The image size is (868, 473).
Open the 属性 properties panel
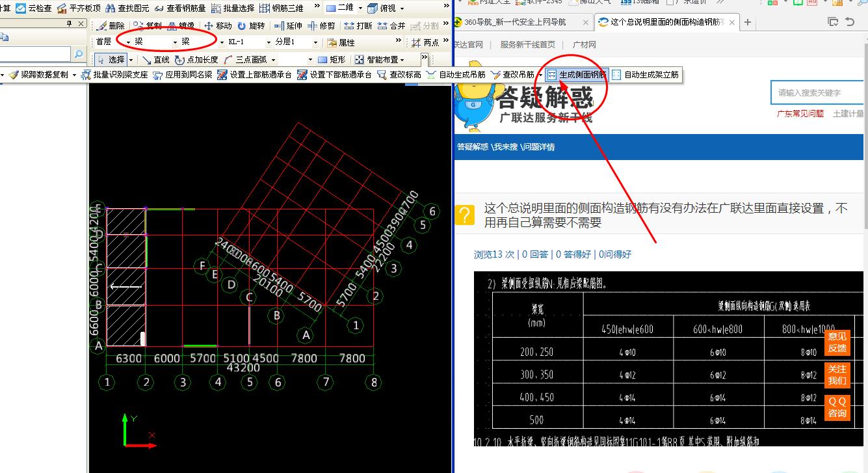pyautogui.click(x=341, y=42)
